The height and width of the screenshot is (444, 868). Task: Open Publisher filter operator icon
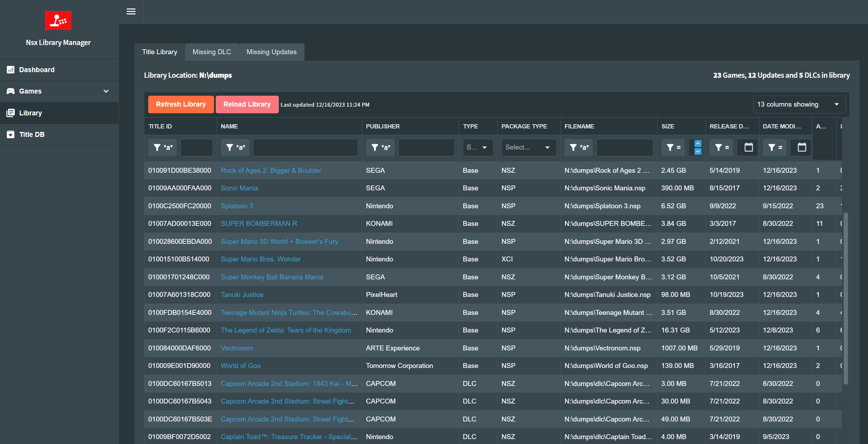pyautogui.click(x=380, y=147)
